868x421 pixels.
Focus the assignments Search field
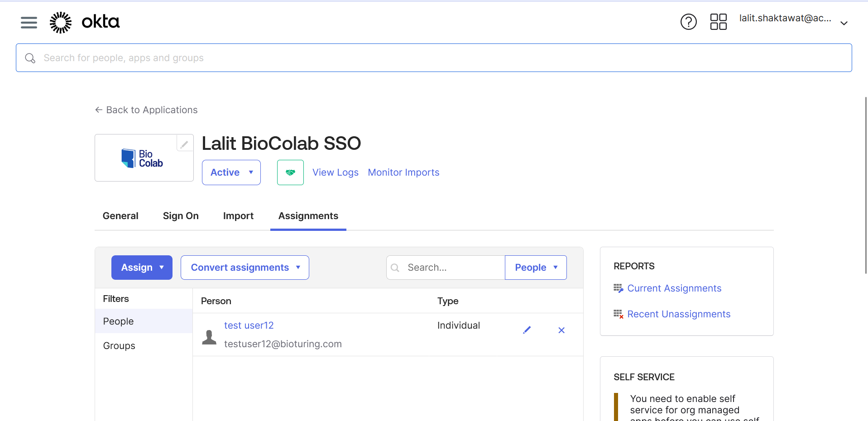tap(446, 268)
